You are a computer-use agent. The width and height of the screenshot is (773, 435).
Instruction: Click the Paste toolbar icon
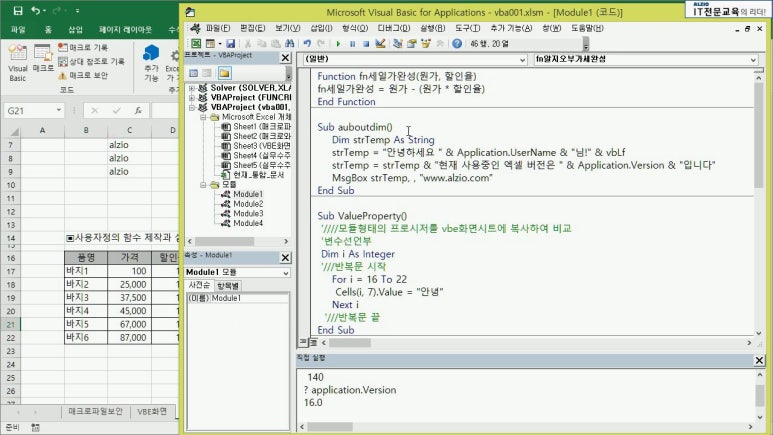pyautogui.click(x=276, y=44)
